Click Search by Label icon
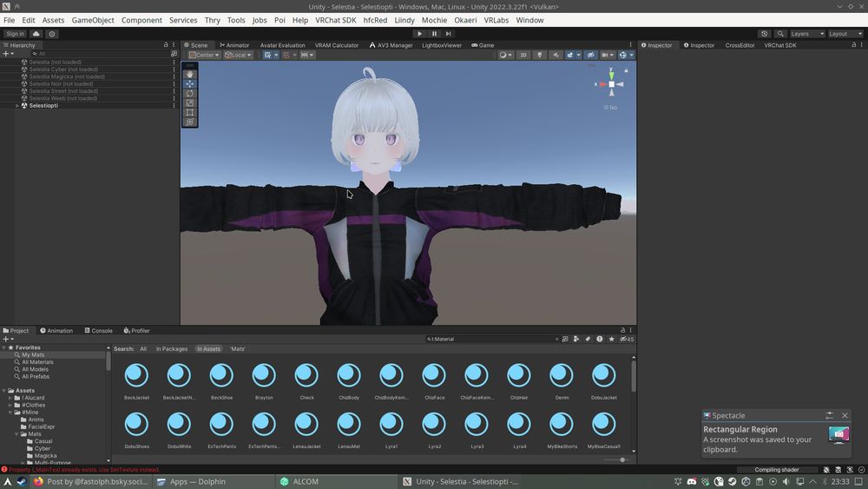Viewport: 868px width, 489px height. pos(588,339)
